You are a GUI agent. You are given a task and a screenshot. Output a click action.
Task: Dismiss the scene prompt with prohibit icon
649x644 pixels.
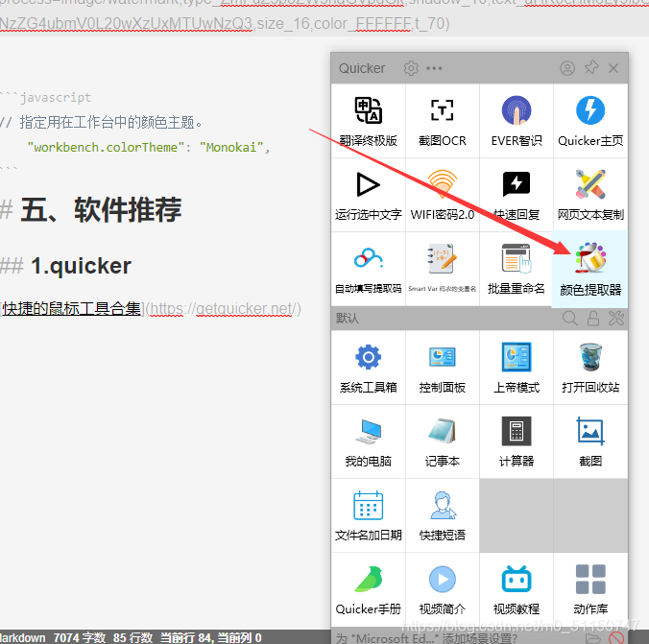[x=616, y=638]
